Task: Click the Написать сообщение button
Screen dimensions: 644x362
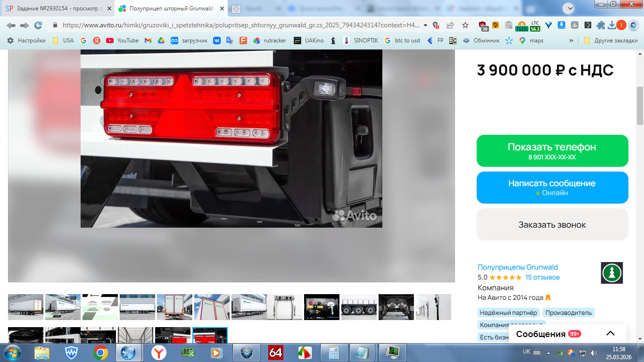Action: pyautogui.click(x=552, y=188)
